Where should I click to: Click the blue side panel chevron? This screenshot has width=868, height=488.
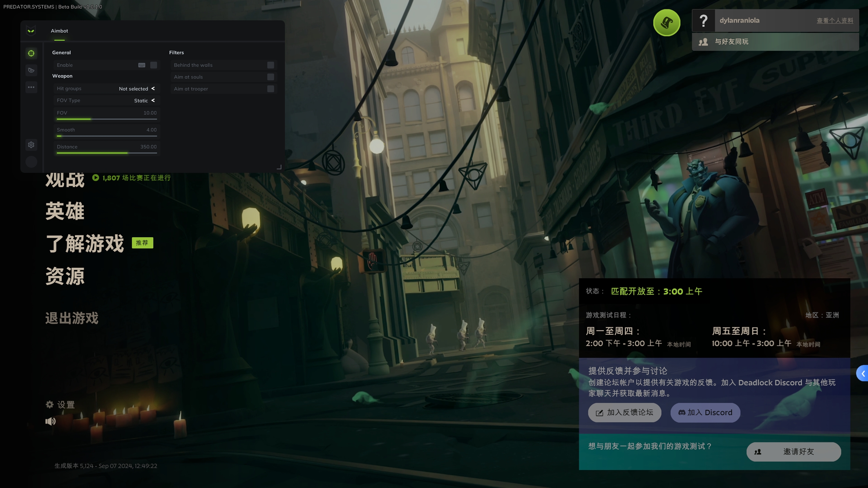(863, 374)
